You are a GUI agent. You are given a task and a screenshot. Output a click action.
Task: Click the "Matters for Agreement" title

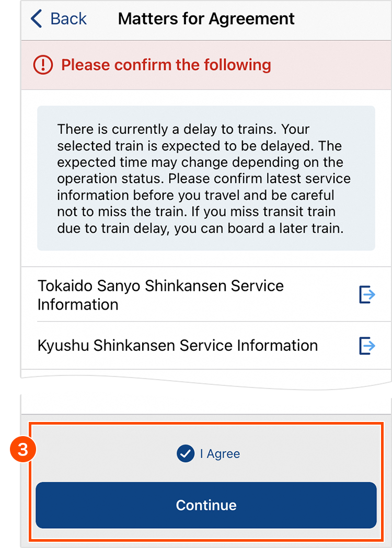(206, 19)
